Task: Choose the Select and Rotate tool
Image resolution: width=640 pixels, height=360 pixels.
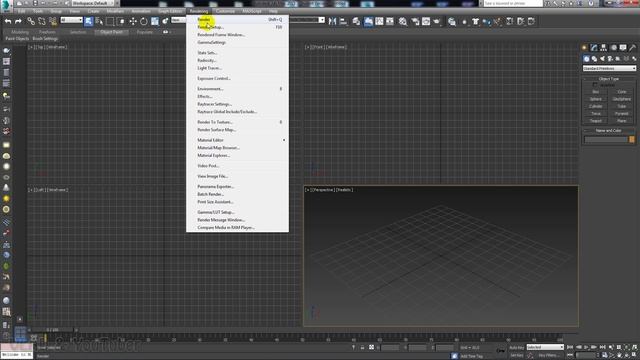Action: click(144, 21)
